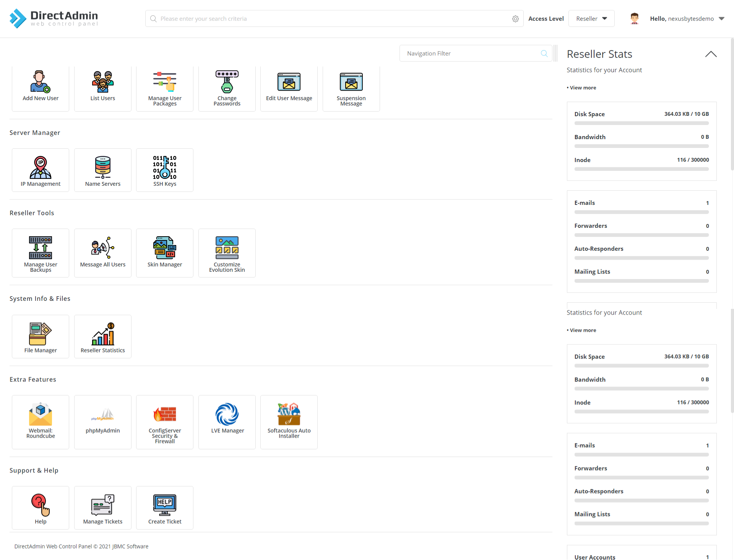Open Manage User Backups

point(41,253)
